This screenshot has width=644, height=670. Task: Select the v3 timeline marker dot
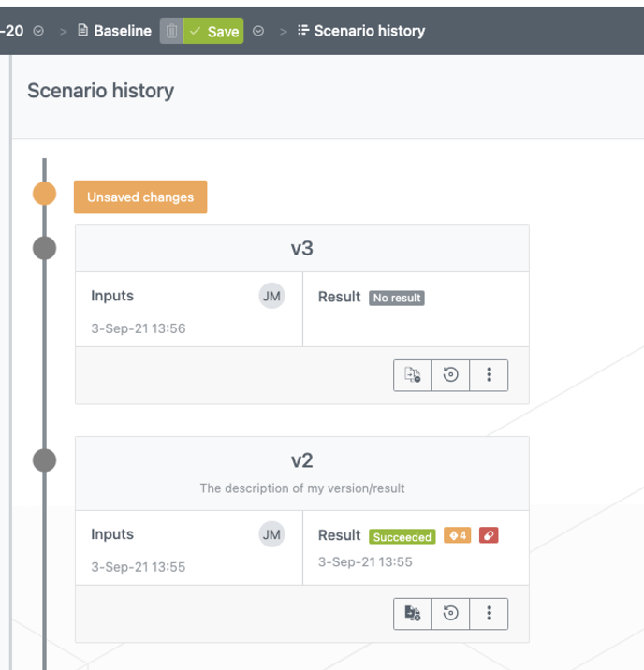(x=44, y=248)
